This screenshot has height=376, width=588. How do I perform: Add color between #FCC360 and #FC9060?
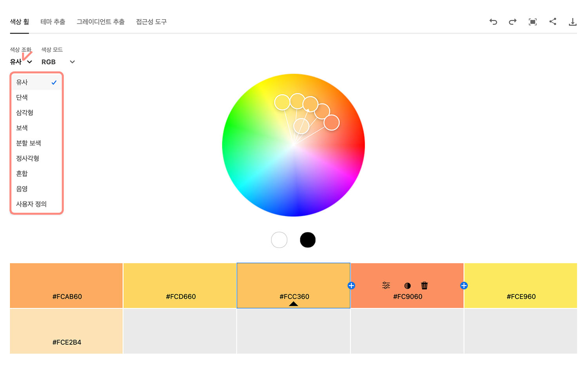(351, 286)
